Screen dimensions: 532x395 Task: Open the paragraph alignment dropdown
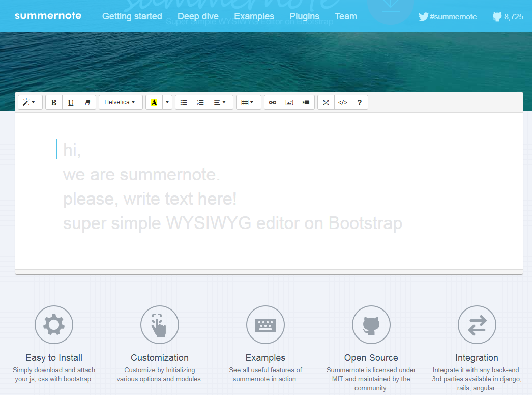click(221, 102)
